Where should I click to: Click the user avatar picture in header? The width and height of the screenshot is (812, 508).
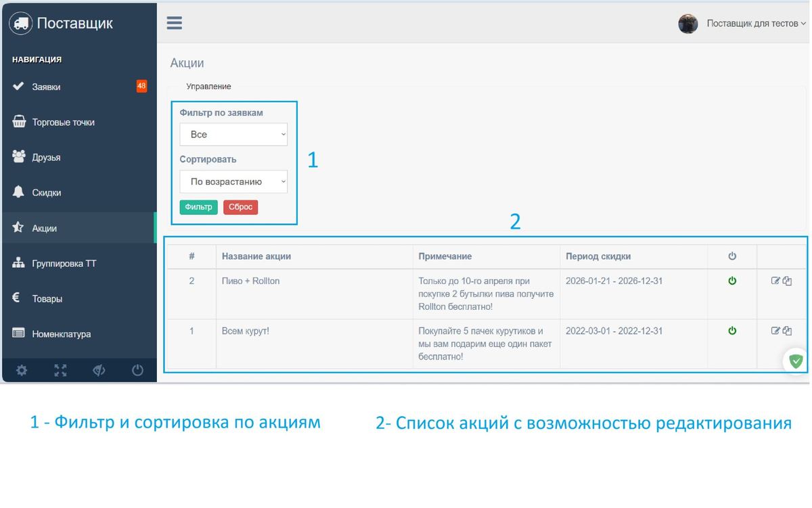pyautogui.click(x=688, y=24)
